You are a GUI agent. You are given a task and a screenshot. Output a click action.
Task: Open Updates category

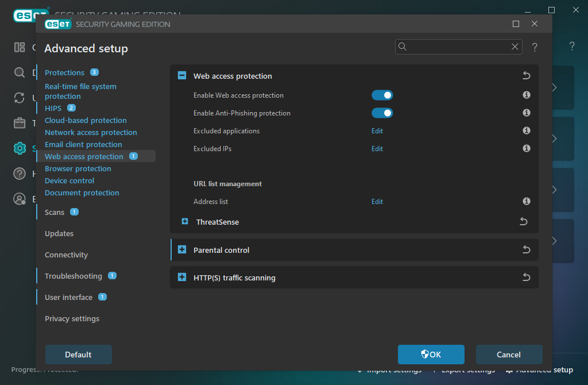59,233
